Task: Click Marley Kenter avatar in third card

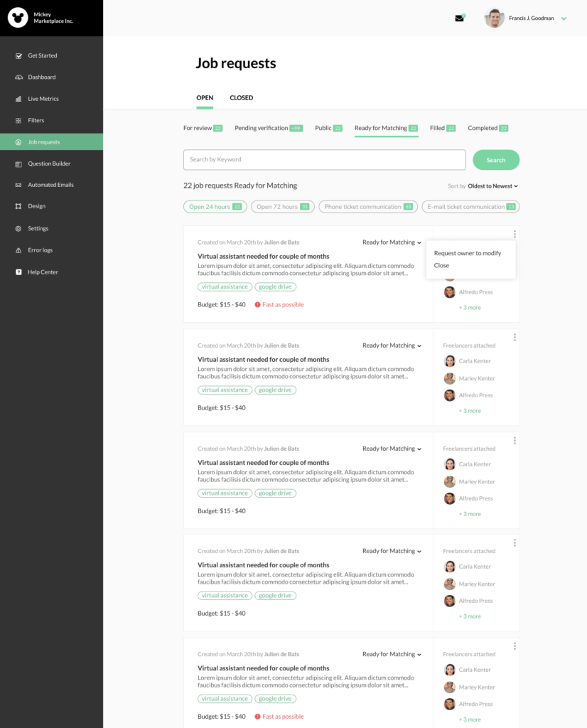Action: tap(449, 482)
